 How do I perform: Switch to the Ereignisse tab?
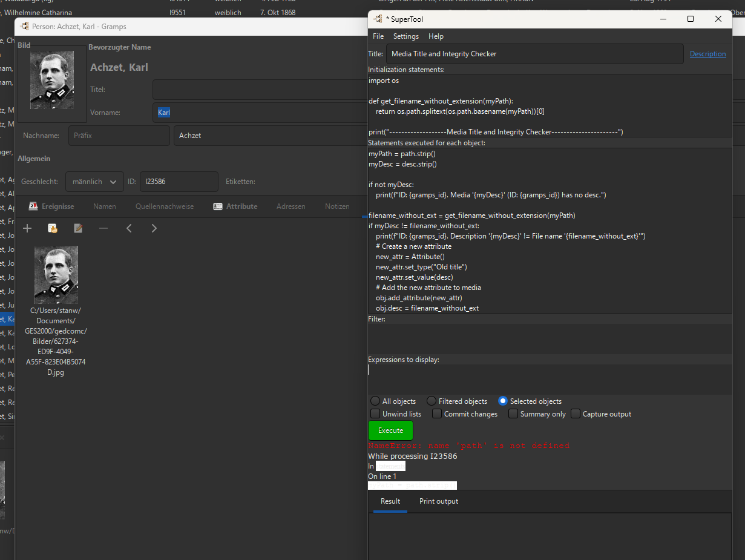[x=51, y=206]
